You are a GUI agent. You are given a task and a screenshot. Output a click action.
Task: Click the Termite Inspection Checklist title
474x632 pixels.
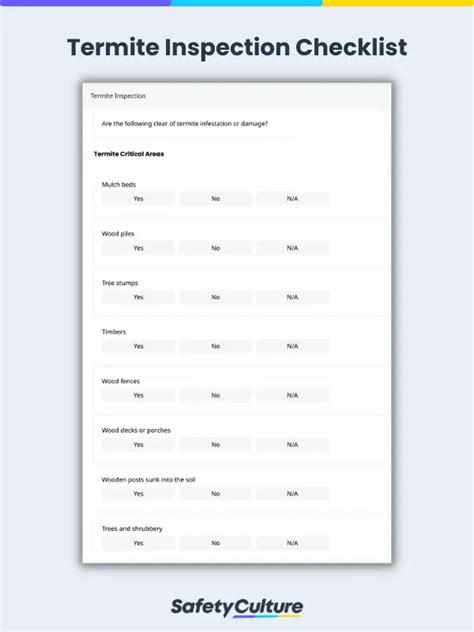coord(237,48)
